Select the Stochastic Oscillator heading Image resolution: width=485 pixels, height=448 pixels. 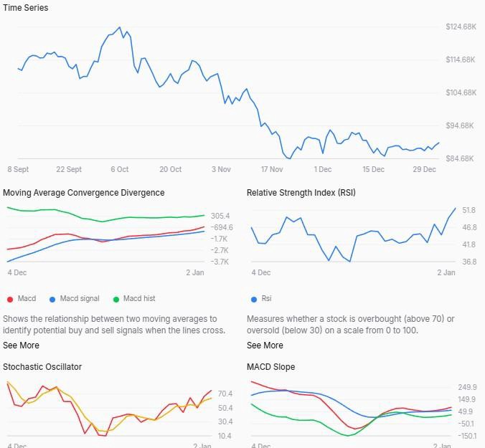pyautogui.click(x=42, y=367)
